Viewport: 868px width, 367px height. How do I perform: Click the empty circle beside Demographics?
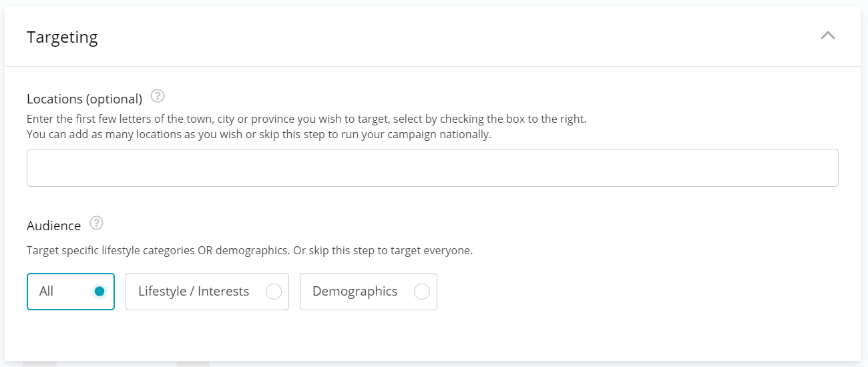point(422,292)
